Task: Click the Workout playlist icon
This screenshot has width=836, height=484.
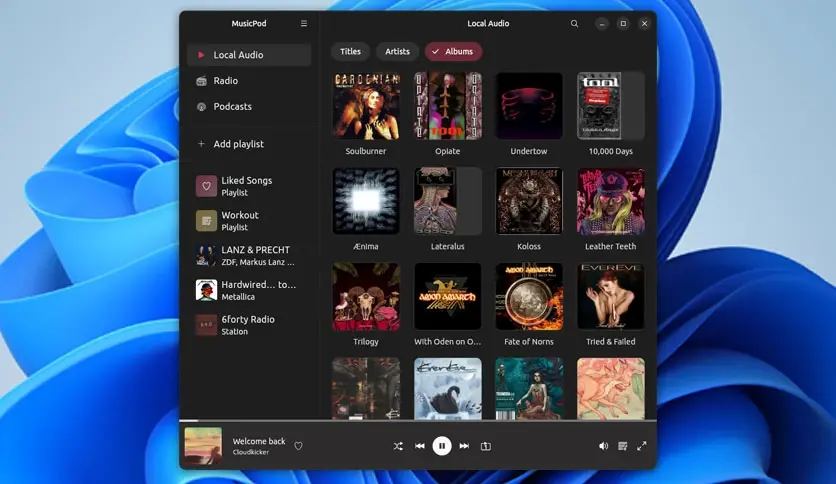Action: [x=206, y=221]
